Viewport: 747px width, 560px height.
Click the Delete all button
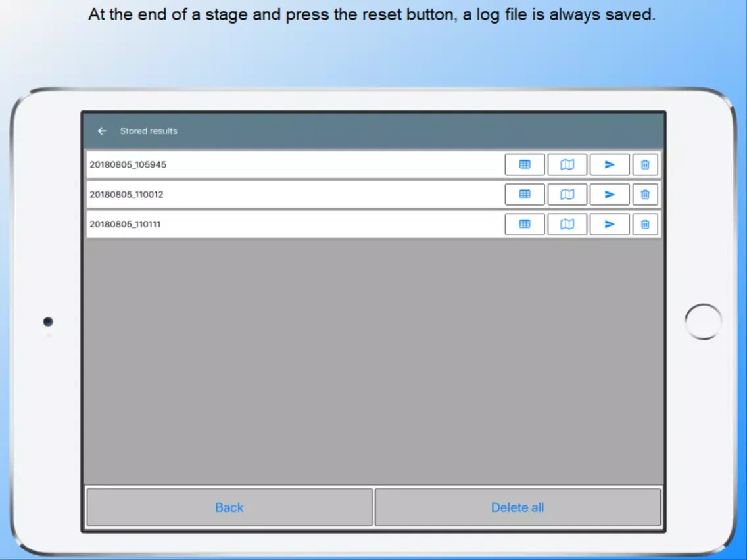[518, 507]
